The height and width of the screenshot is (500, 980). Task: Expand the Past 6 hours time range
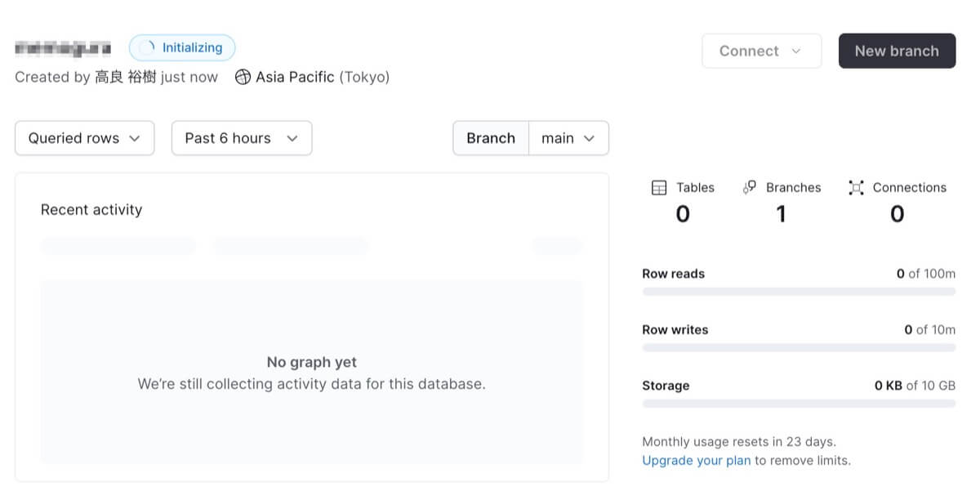tap(242, 138)
